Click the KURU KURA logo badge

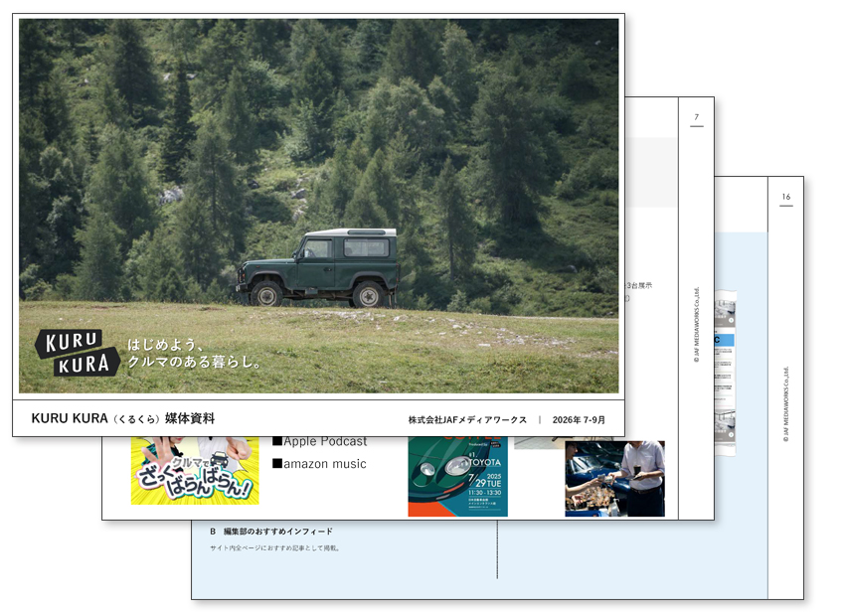(78, 354)
